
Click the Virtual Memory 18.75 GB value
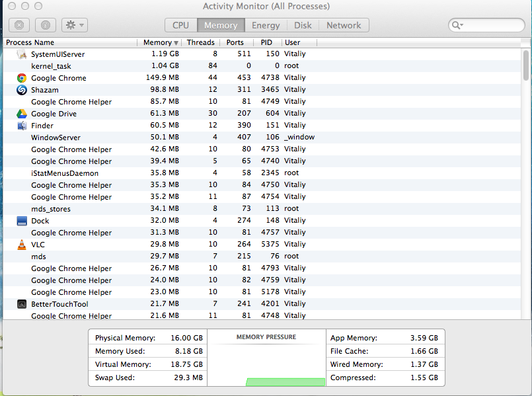tap(186, 364)
